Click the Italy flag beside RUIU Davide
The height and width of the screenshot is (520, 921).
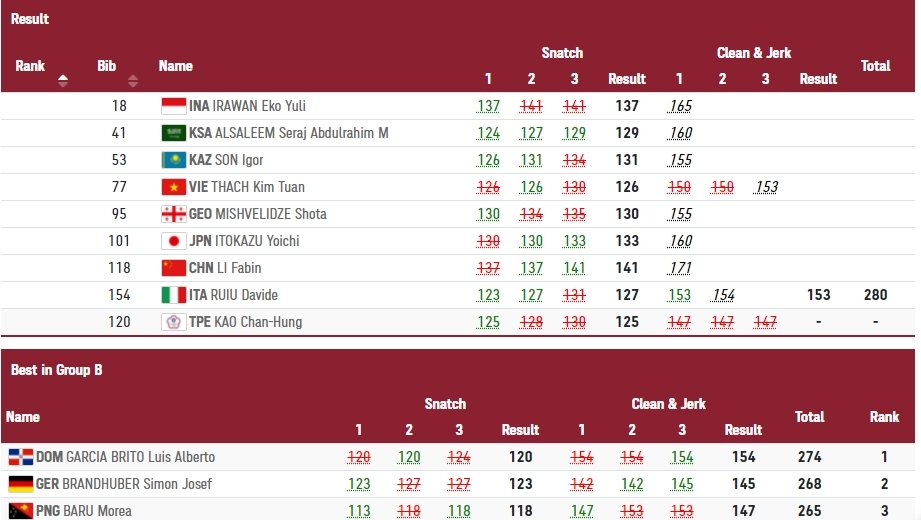click(173, 296)
